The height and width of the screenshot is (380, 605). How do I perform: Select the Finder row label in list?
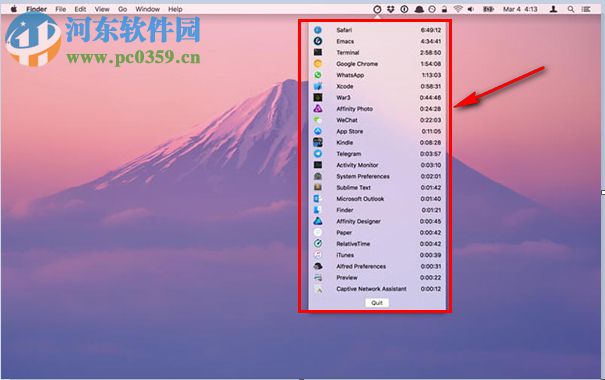345,210
